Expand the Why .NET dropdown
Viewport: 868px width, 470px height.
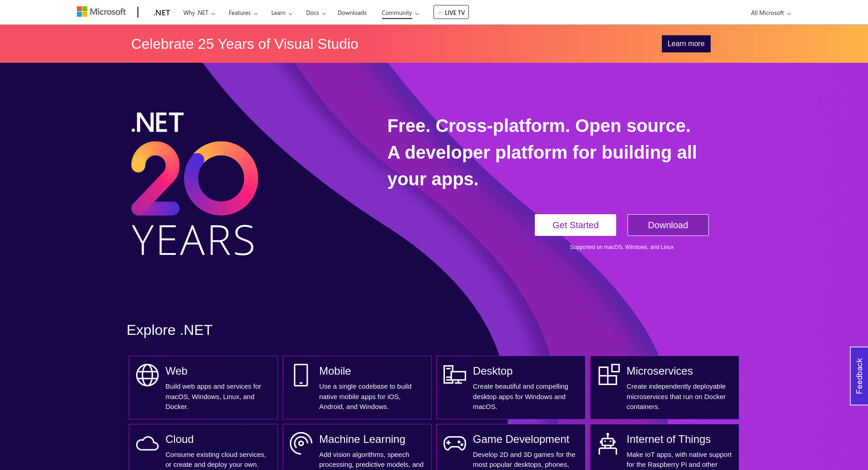click(x=199, y=13)
